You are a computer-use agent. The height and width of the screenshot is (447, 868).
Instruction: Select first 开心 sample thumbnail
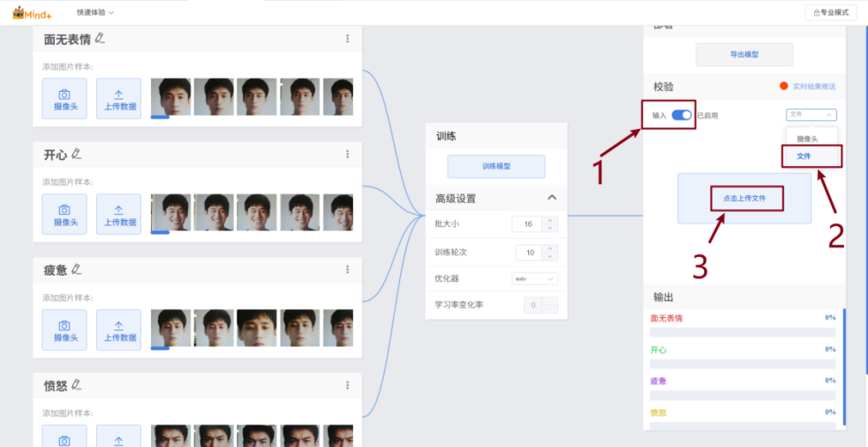171,213
